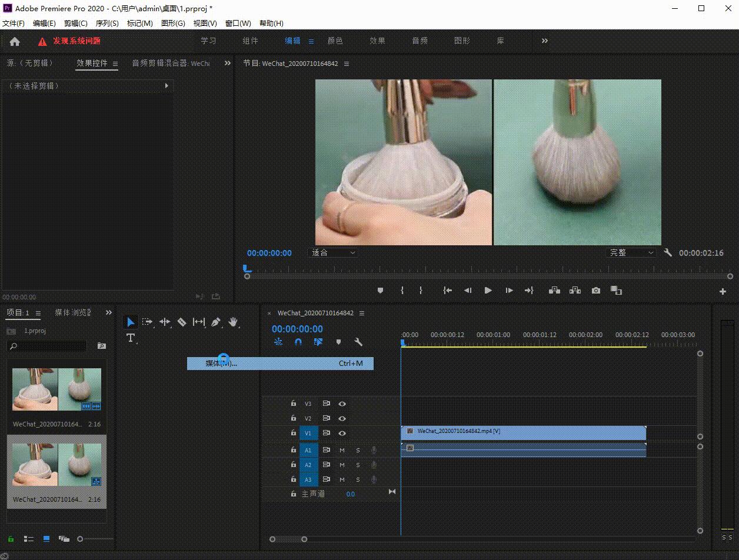Toggle lock on track V2
The width and height of the screenshot is (739, 560).
(x=293, y=418)
